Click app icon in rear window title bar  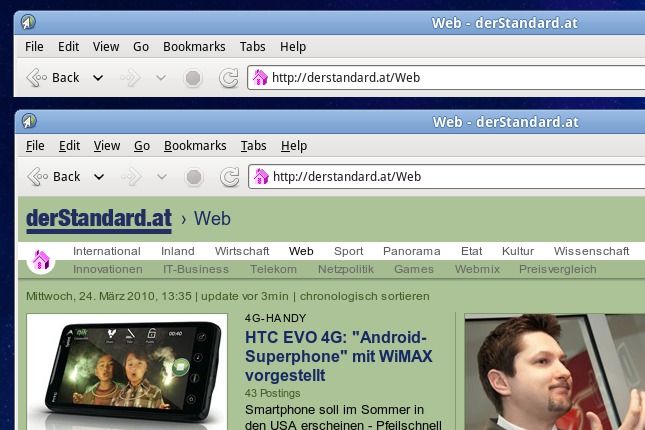pos(28,22)
